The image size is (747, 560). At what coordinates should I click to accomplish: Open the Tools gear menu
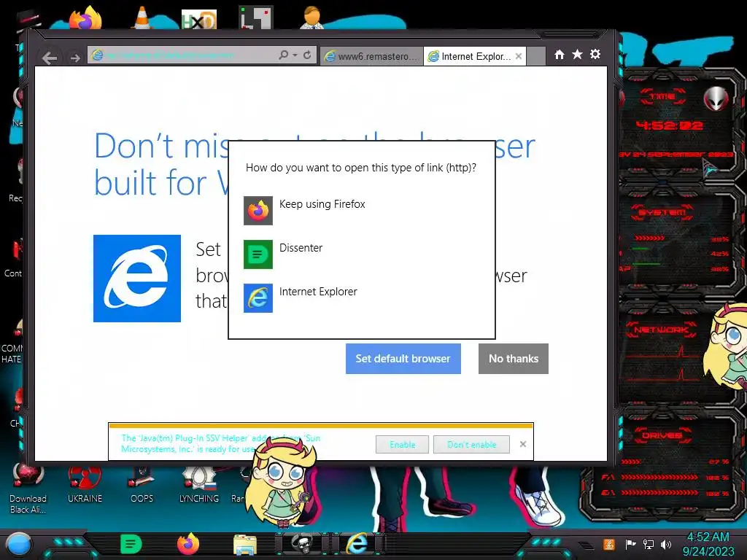pyautogui.click(x=595, y=55)
